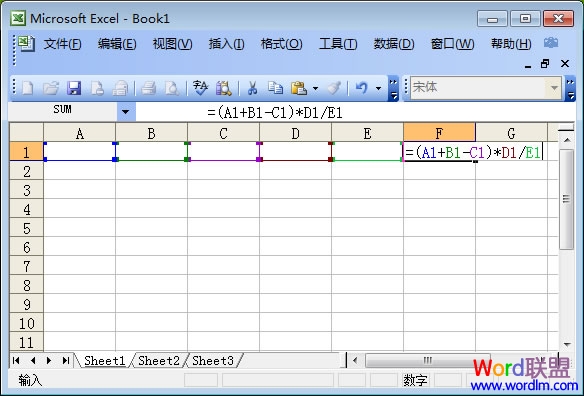Image resolution: width=584 pixels, height=396 pixels.
Task: Click in the formula bar showing =(A1+B1-C1)*D1/E1
Action: (x=355, y=112)
